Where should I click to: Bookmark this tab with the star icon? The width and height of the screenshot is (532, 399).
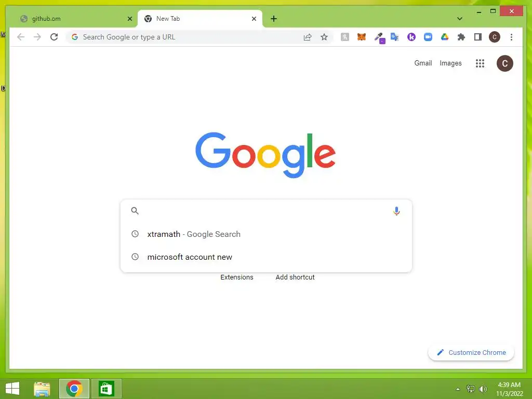pyautogui.click(x=324, y=37)
